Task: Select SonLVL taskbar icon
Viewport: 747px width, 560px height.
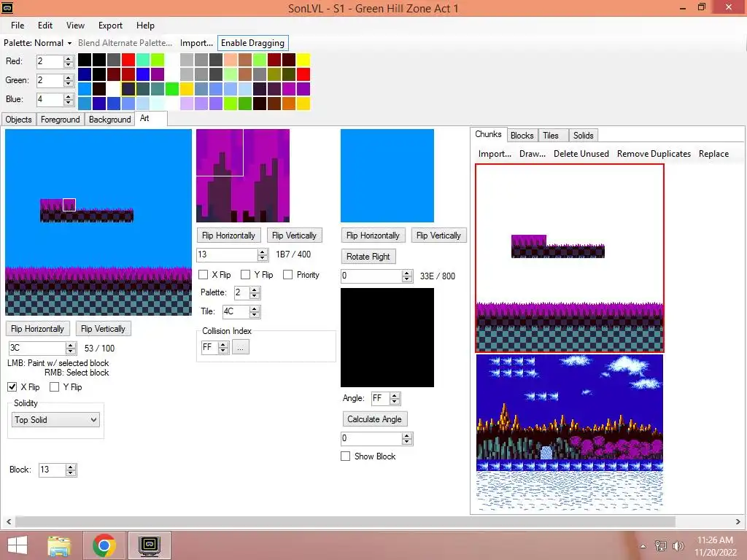Action: tap(150, 545)
